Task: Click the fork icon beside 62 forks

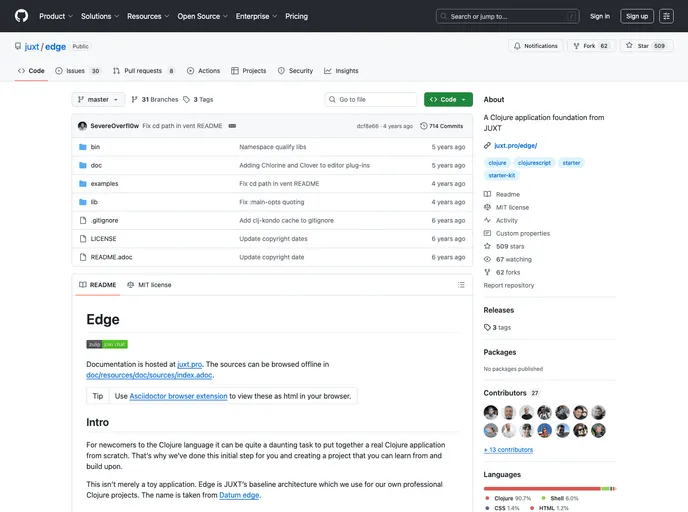Action: pyautogui.click(x=487, y=272)
